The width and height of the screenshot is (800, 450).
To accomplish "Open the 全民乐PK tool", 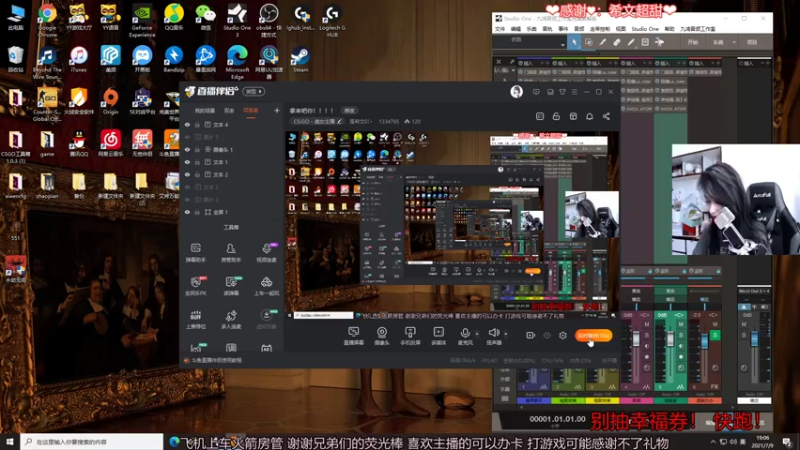I will pyautogui.click(x=195, y=286).
